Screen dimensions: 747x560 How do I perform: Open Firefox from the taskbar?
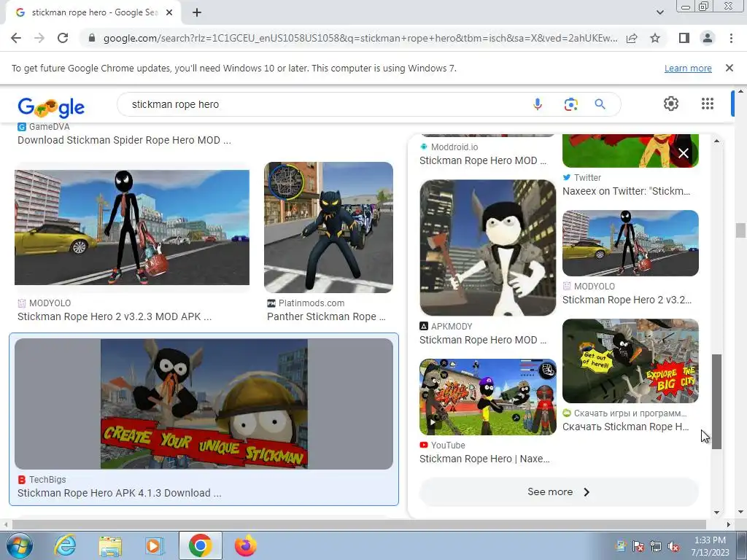[x=245, y=545]
